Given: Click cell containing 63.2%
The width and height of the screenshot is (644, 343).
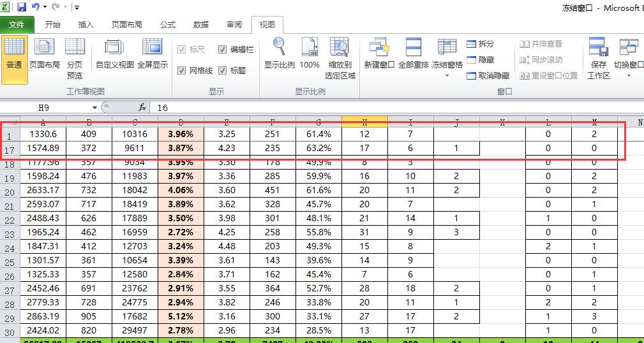Looking at the screenshot, I should pos(318,148).
